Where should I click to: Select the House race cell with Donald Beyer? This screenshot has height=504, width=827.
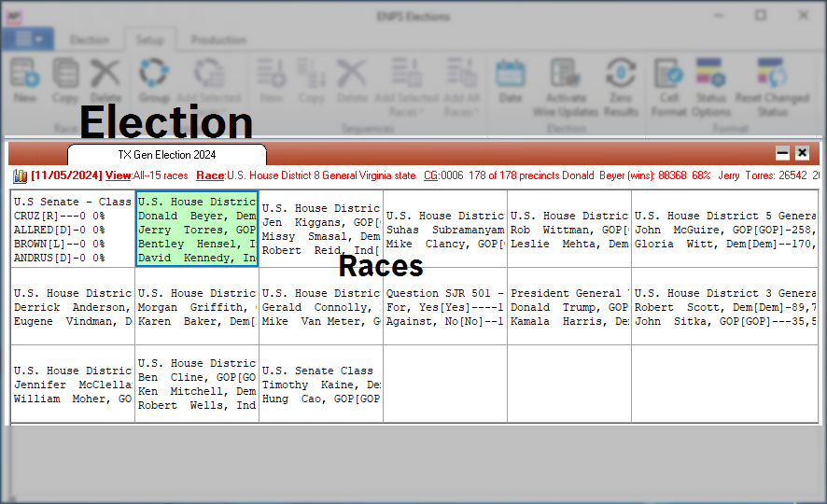[x=197, y=229]
